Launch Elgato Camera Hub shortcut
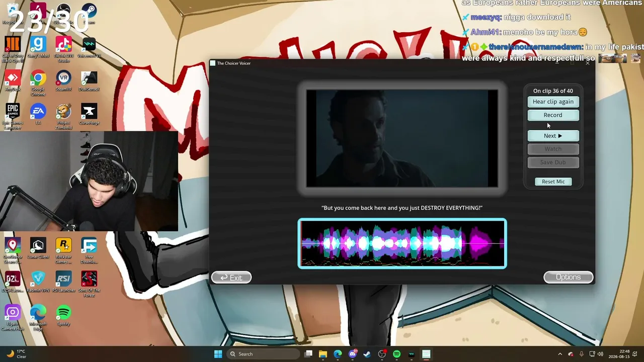The image size is (644, 362). [13, 318]
